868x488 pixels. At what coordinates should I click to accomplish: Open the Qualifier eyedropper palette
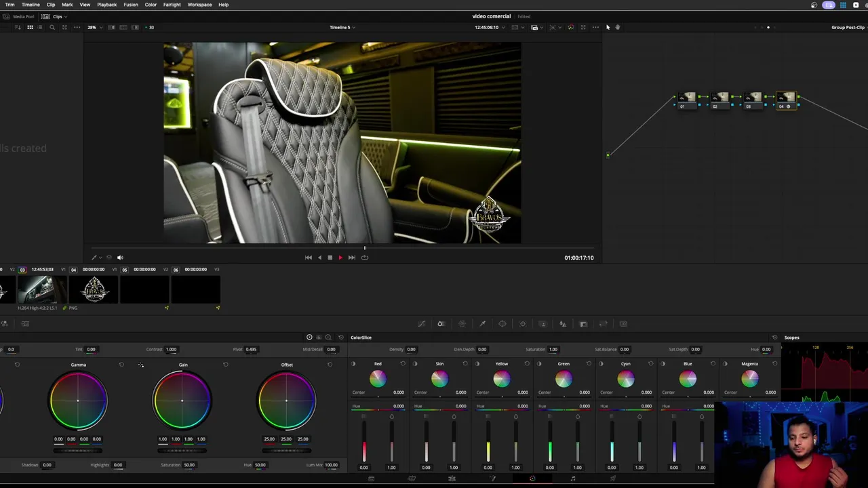click(x=482, y=324)
